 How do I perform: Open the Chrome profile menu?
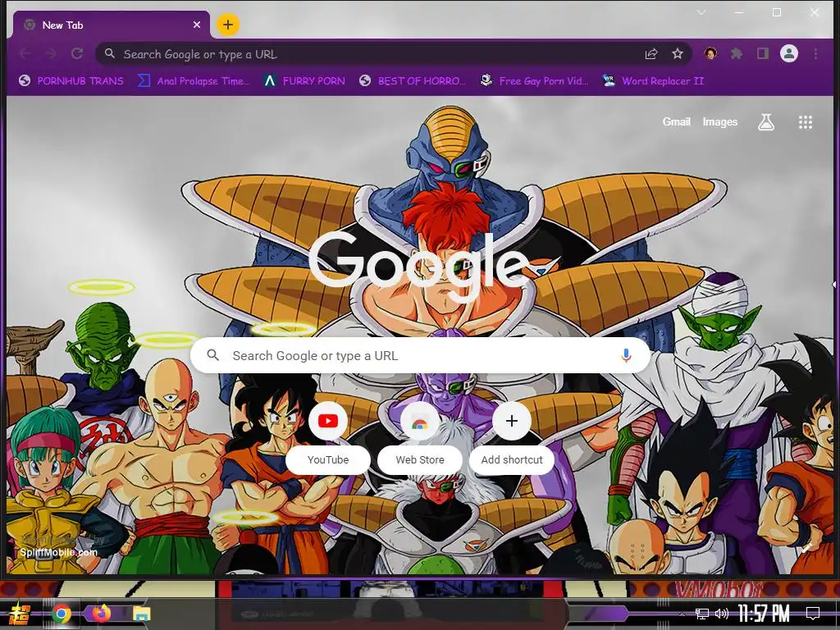click(x=789, y=53)
